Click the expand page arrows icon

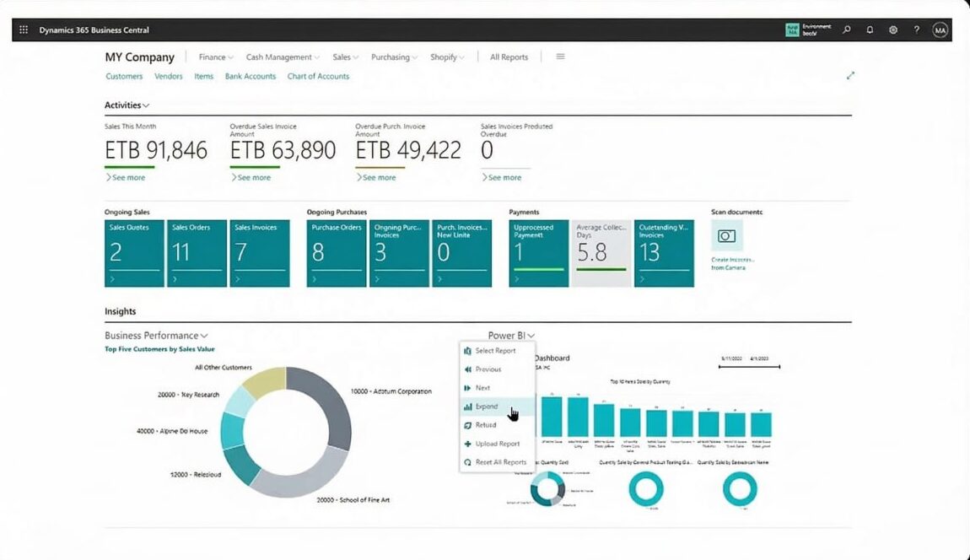tap(850, 75)
